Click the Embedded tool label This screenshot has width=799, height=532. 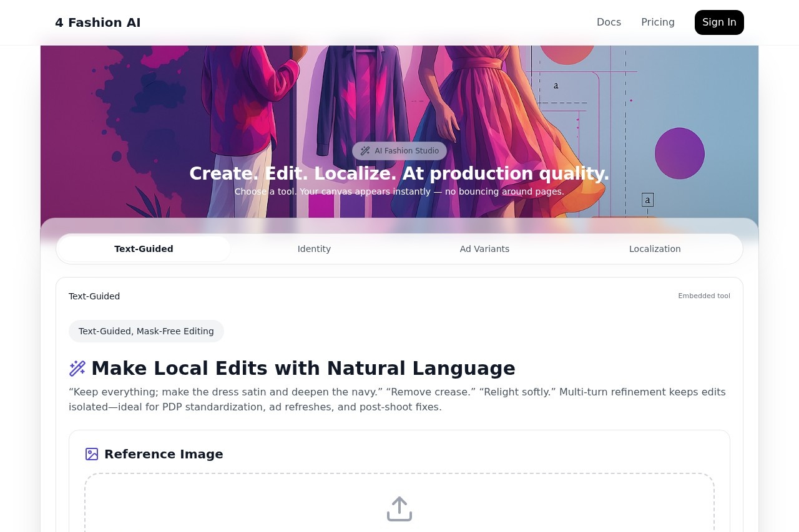703,296
